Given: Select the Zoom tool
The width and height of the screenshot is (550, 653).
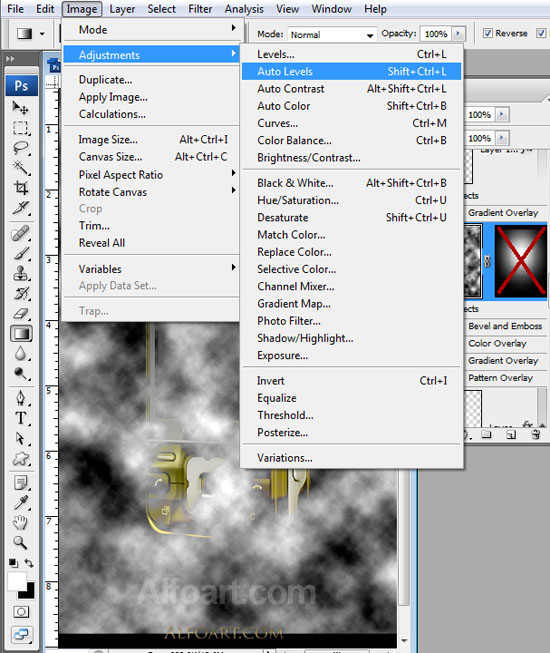Looking at the screenshot, I should pos(20,542).
